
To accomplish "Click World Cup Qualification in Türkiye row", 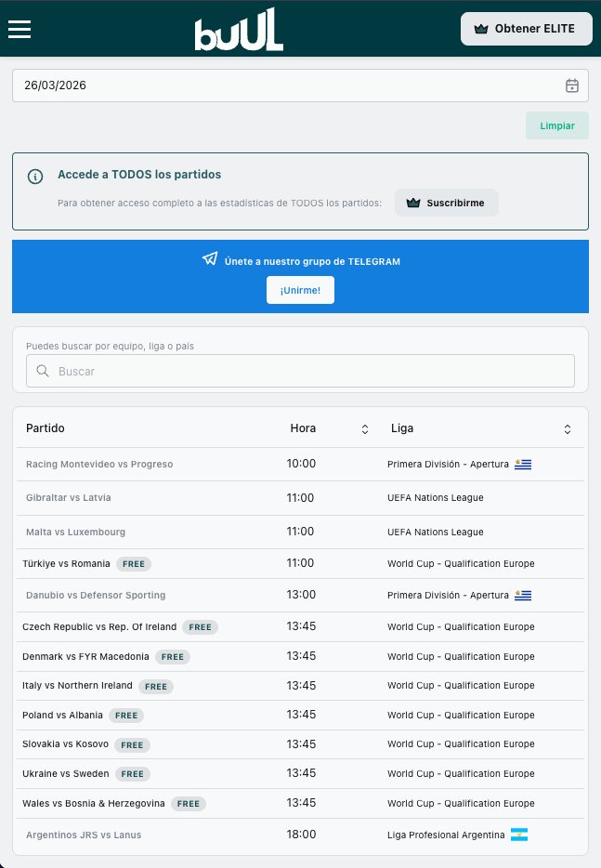I will click(461, 563).
